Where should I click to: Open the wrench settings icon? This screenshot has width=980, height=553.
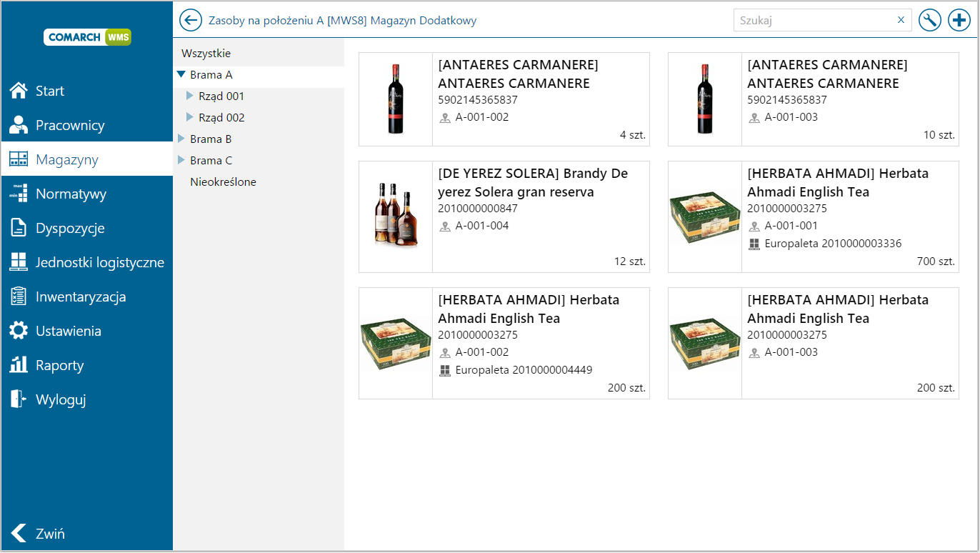(929, 20)
